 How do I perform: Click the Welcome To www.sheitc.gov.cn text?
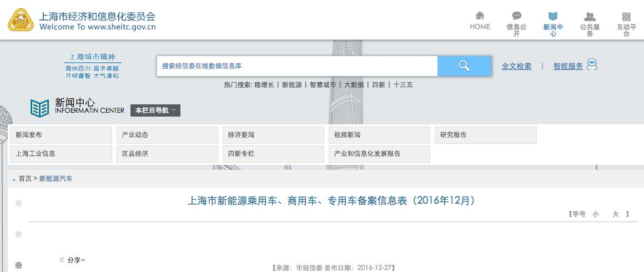point(97,27)
